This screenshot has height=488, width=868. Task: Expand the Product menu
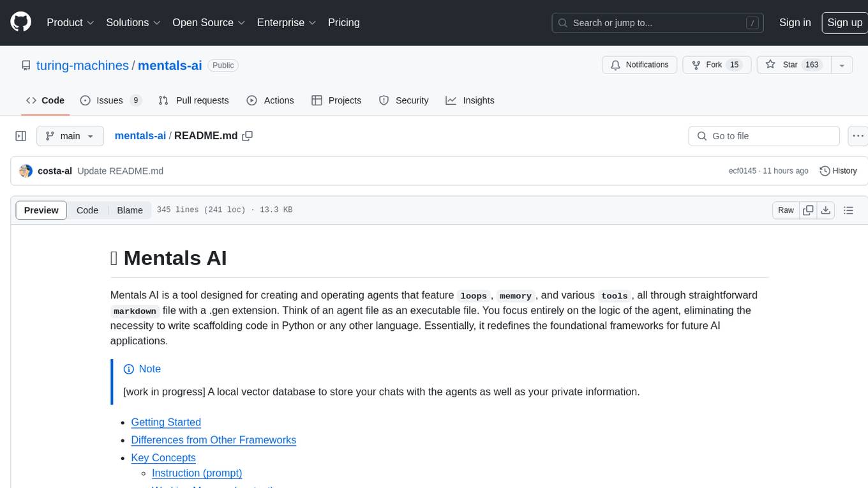[70, 22]
